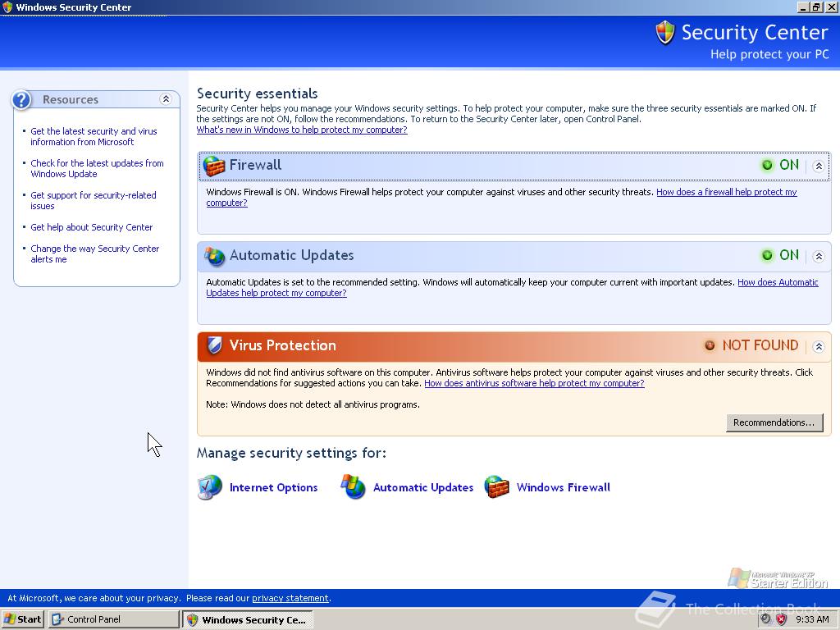Image resolution: width=840 pixels, height=630 pixels.
Task: Click the Firewall section header text
Action: [255, 165]
